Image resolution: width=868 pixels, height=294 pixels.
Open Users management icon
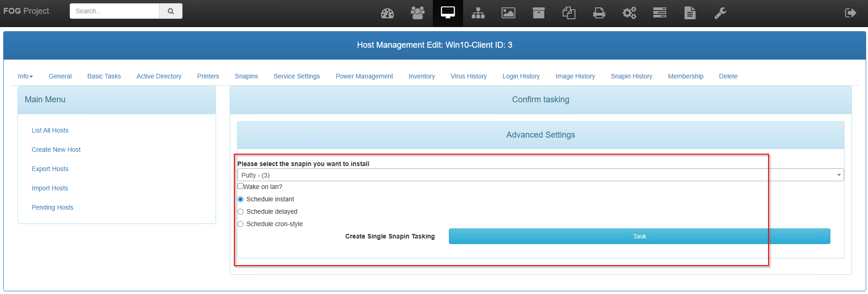[417, 13]
